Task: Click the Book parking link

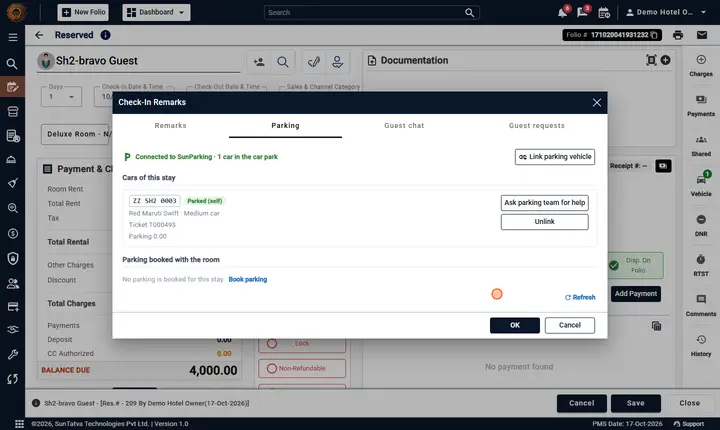Action: [248, 279]
